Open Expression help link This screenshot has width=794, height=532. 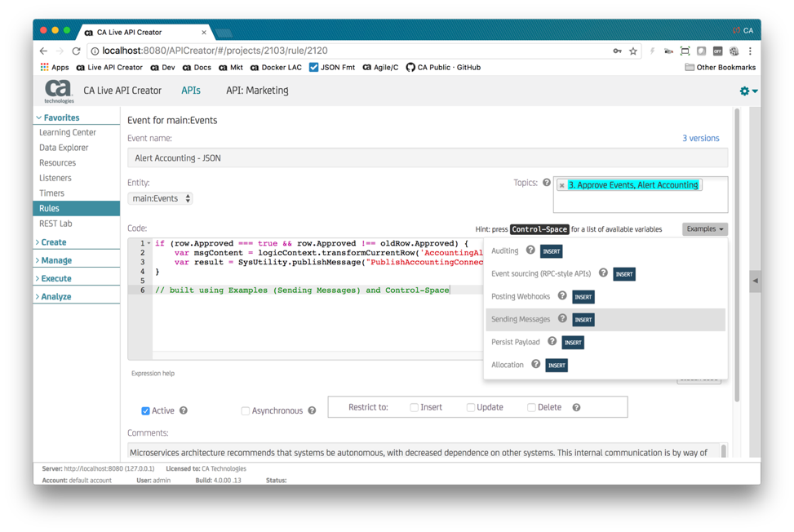(x=153, y=373)
